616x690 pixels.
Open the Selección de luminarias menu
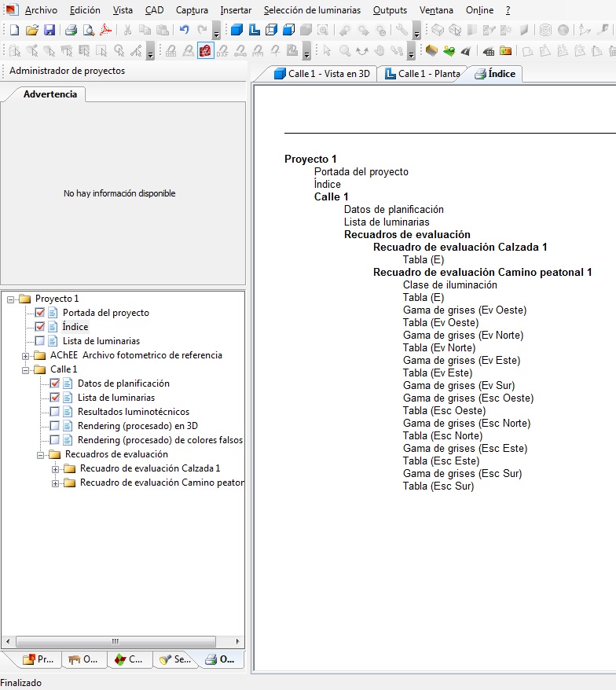[x=312, y=10]
